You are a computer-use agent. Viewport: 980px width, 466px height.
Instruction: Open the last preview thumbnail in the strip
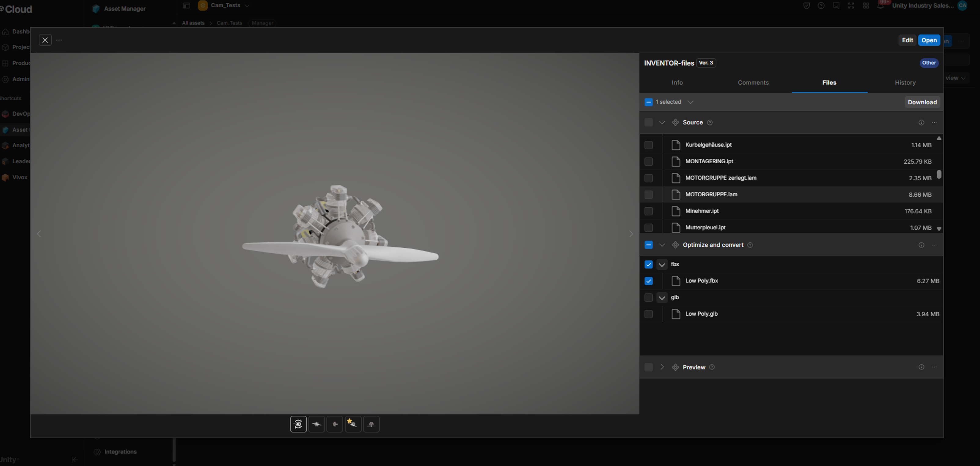tap(371, 424)
